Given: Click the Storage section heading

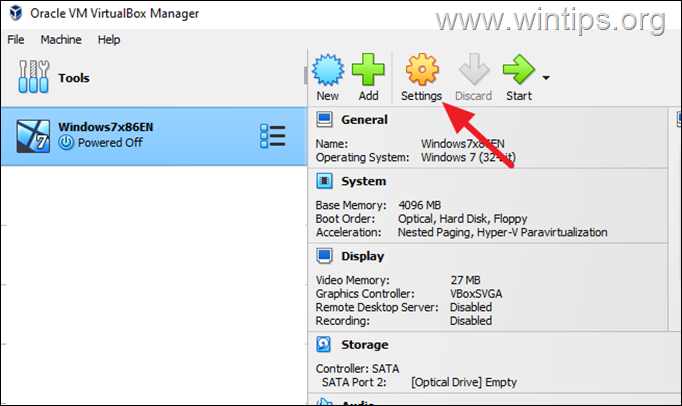Looking at the screenshot, I should [364, 345].
